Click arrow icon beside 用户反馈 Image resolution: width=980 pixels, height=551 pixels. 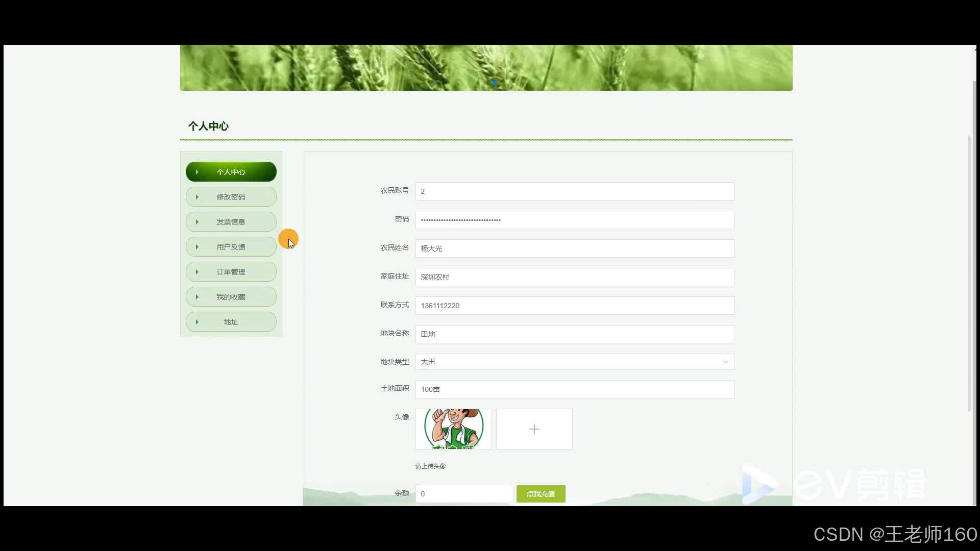pos(197,247)
